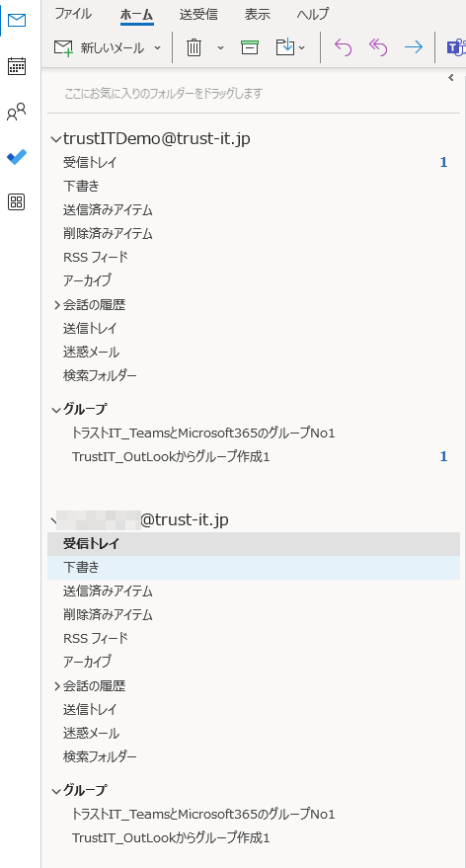The width and height of the screenshot is (466, 868).
Task: Open the Calendar view in sidebar
Action: point(16,66)
